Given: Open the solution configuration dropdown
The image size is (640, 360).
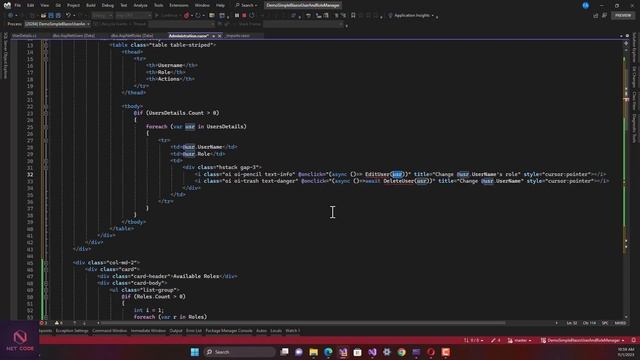Looking at the screenshot, I should 102,16.
